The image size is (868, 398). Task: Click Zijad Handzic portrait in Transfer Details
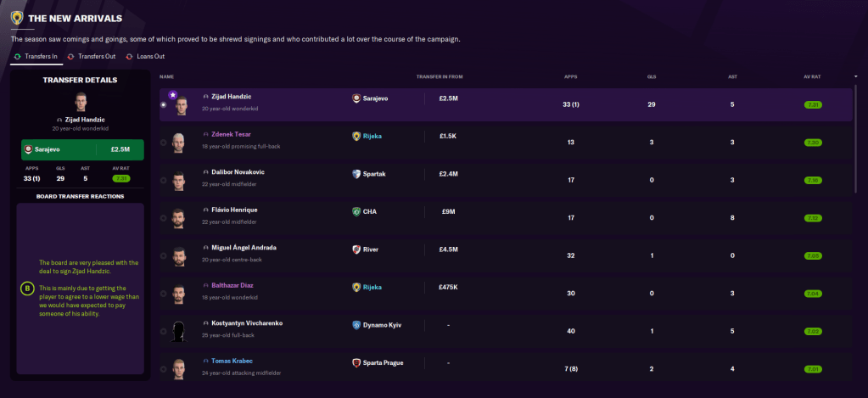point(82,102)
